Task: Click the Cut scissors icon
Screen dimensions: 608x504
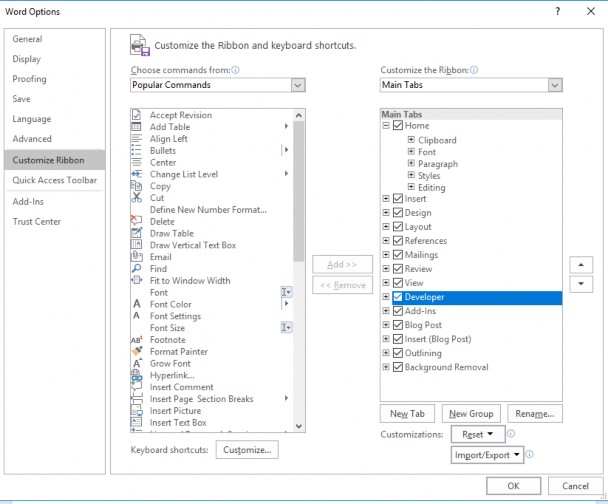Action: coord(136,198)
